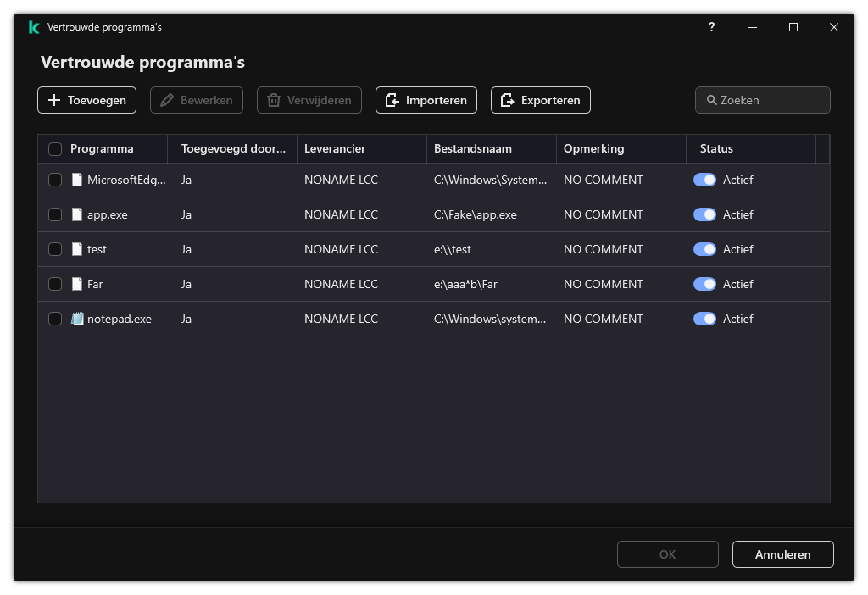Click the notepad.exe file icon
This screenshot has height=595, width=868.
(x=76, y=319)
